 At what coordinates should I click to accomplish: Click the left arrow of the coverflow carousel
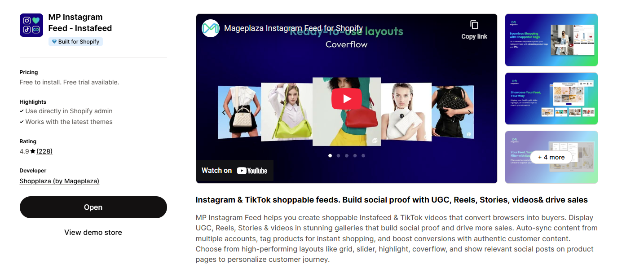point(224,112)
